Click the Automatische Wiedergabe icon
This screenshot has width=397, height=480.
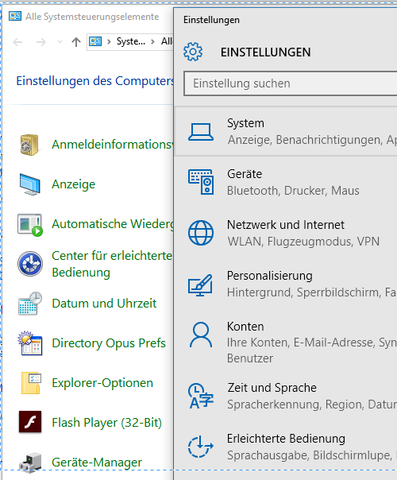[x=30, y=225]
